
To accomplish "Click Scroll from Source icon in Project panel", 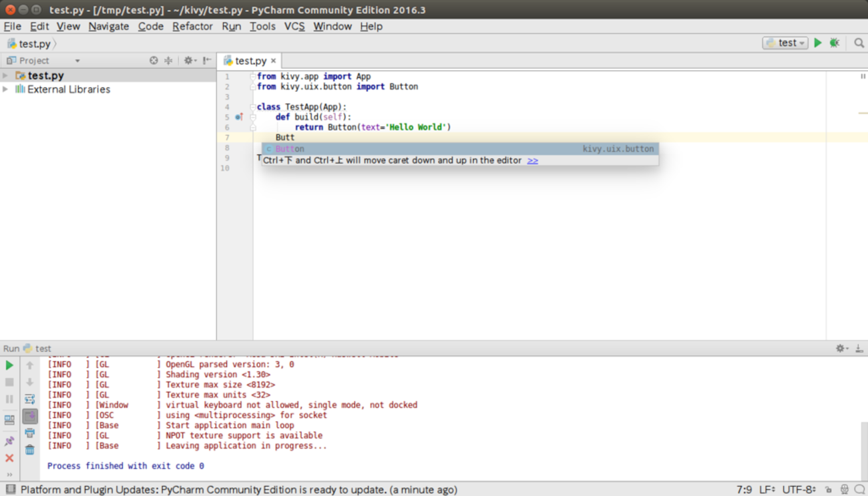I will 154,60.
